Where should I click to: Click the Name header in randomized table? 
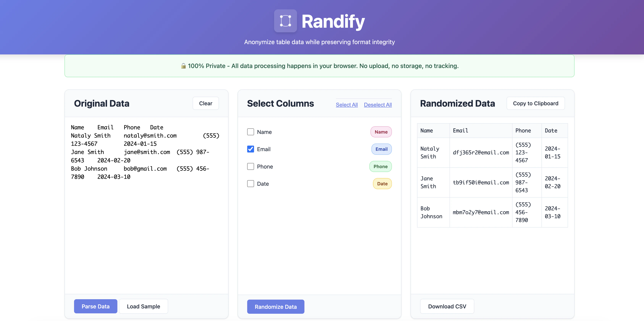433,131
